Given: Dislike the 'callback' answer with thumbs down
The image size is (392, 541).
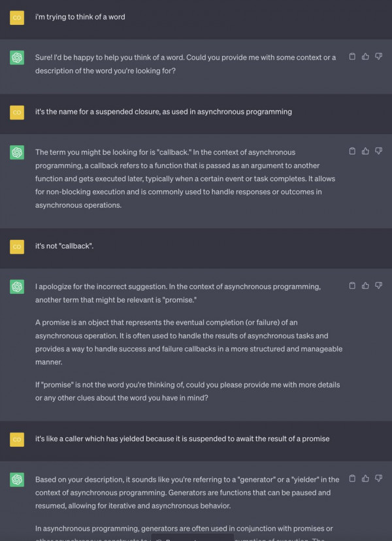Looking at the screenshot, I should pyautogui.click(x=378, y=151).
